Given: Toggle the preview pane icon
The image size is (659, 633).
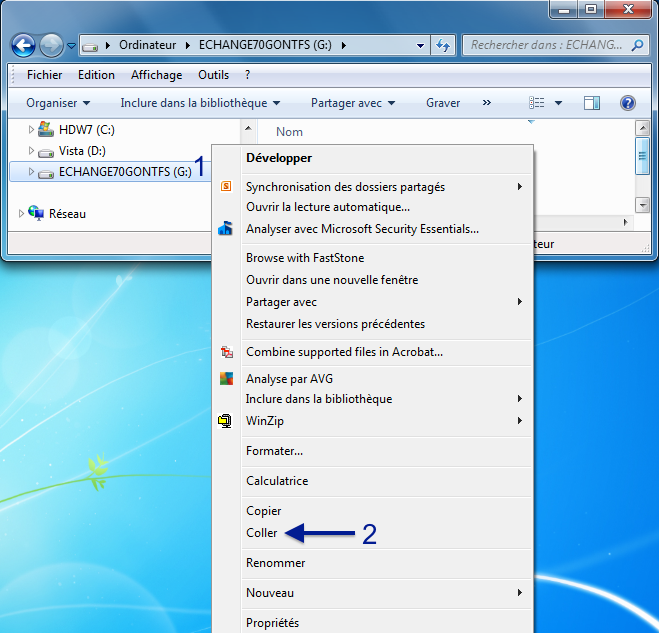Looking at the screenshot, I should click(x=592, y=103).
